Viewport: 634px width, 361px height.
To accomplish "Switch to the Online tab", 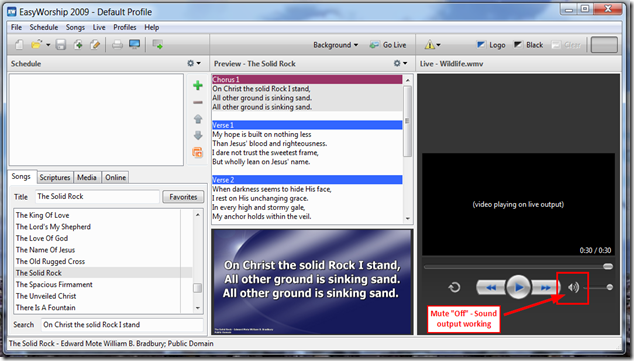I will pos(115,177).
